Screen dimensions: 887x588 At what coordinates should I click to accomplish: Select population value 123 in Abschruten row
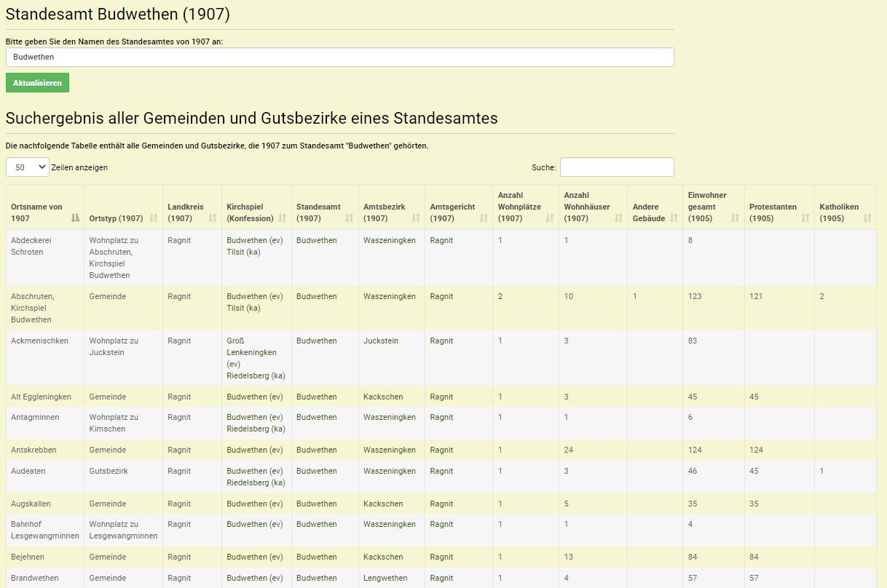pos(695,296)
